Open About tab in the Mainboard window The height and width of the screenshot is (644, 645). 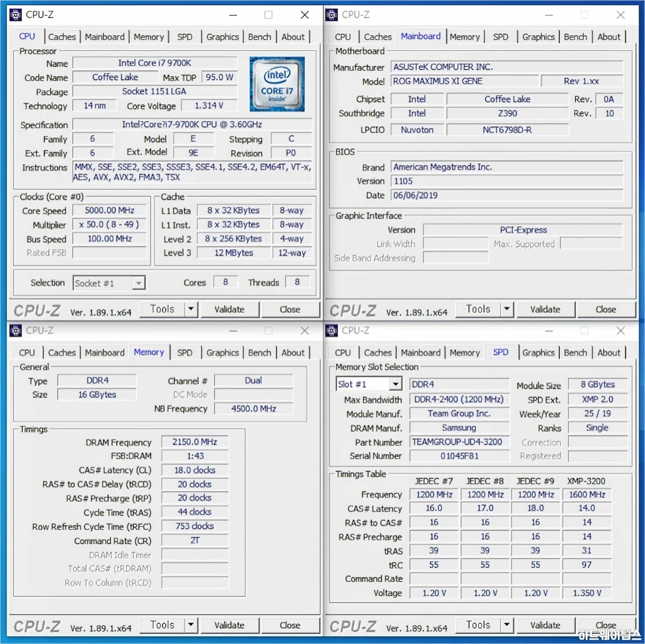609,37
